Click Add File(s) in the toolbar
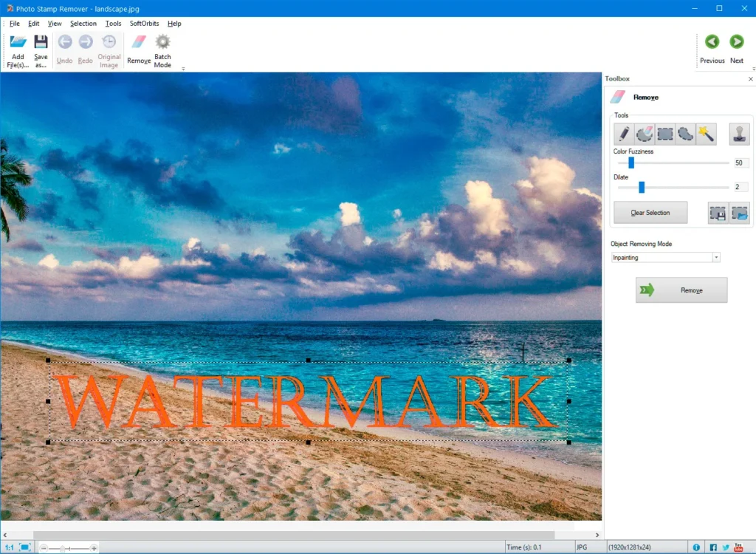 (18, 50)
